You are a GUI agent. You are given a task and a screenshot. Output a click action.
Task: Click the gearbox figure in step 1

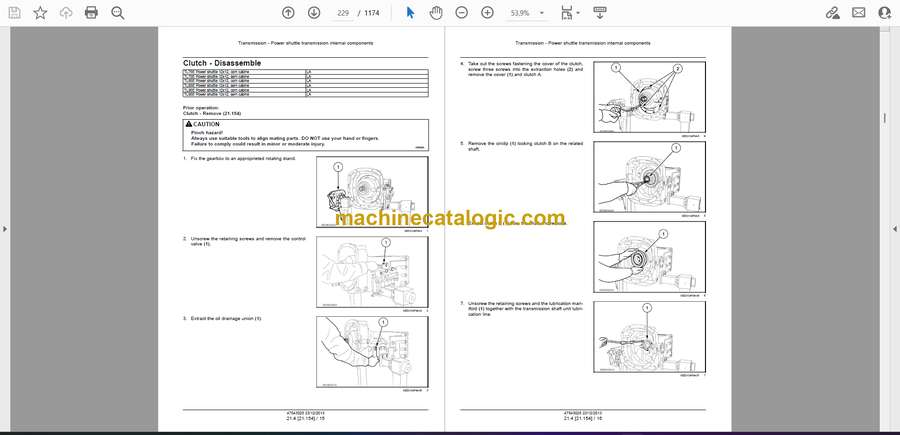pyautogui.click(x=372, y=192)
